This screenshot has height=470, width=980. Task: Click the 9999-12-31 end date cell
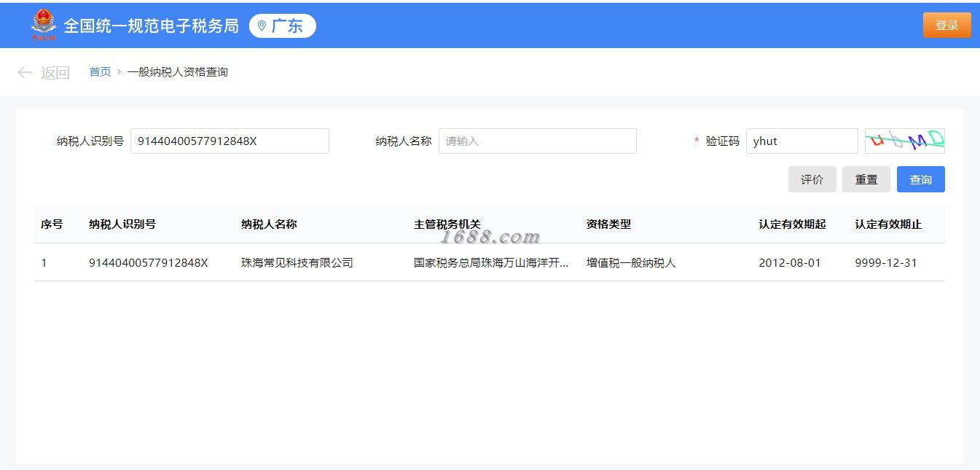tap(886, 263)
